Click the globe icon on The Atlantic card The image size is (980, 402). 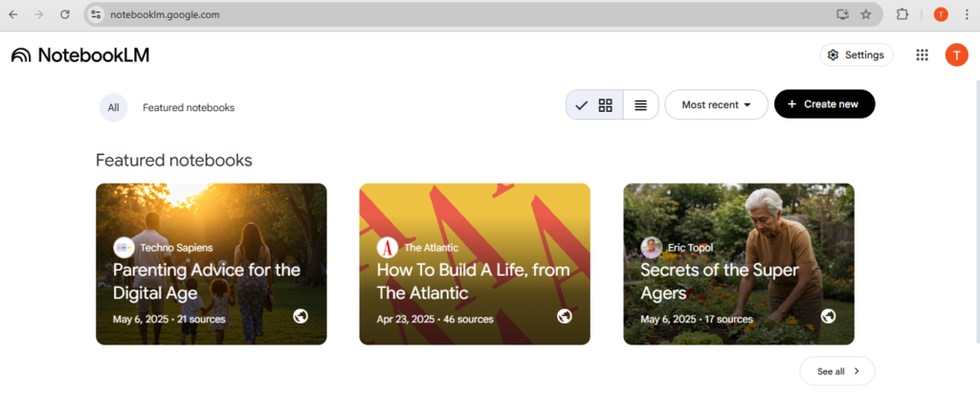[x=565, y=316]
